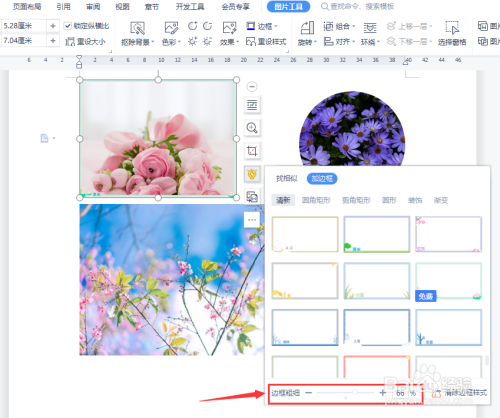Click 重设大小 reset size

tap(85, 42)
